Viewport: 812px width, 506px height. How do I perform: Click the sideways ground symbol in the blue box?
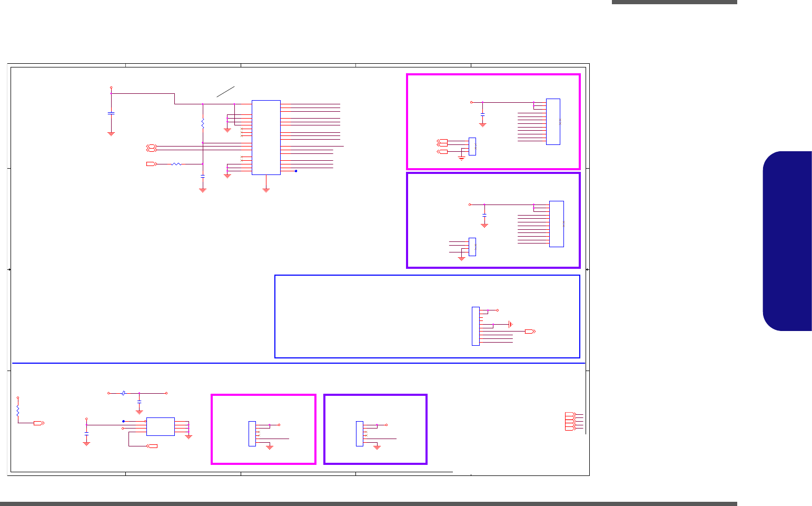tap(510, 324)
